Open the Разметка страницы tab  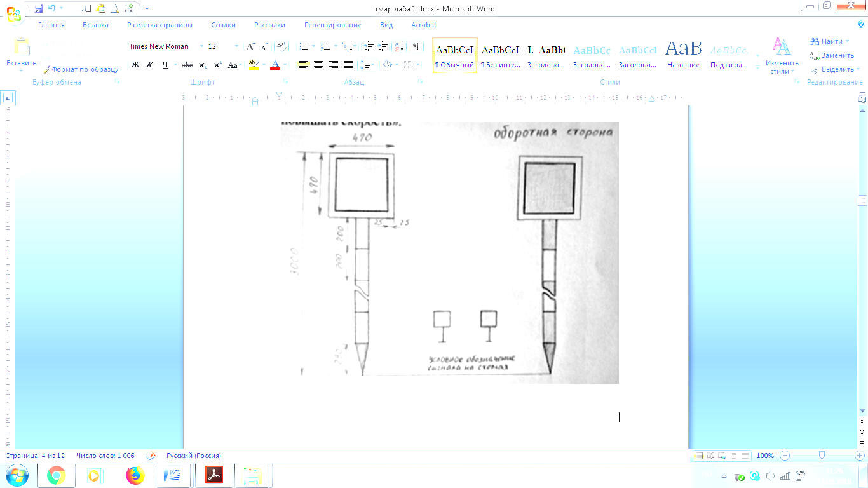[x=159, y=25]
